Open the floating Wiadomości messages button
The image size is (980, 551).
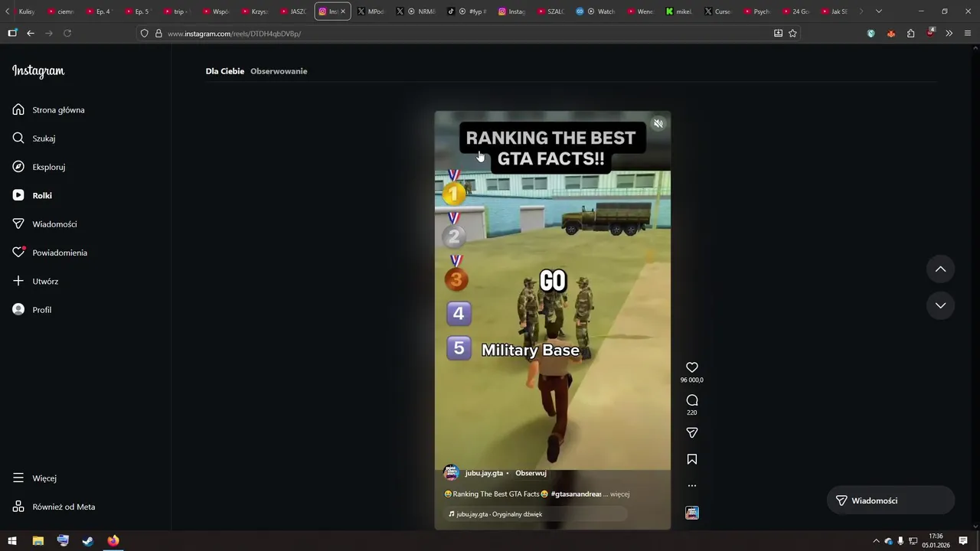[891, 500]
